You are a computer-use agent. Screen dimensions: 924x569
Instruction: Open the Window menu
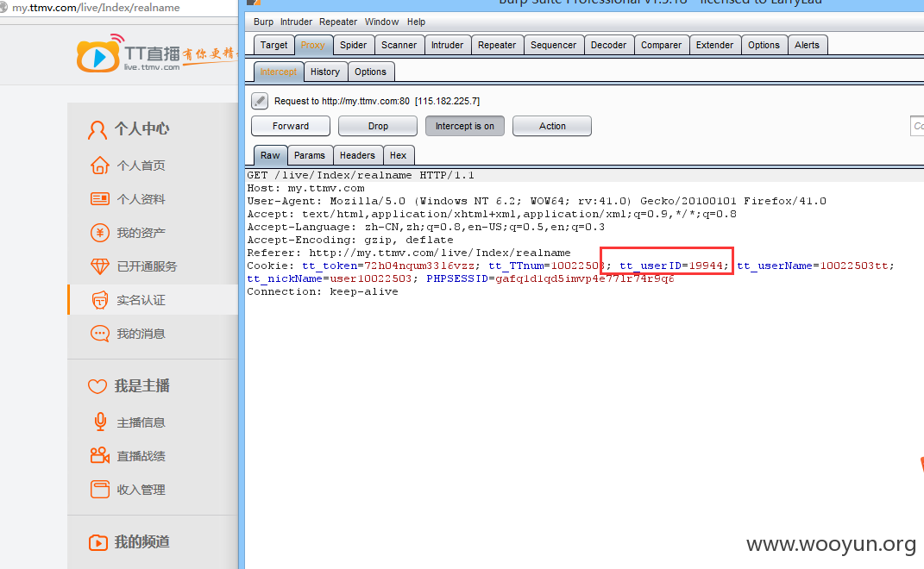[x=381, y=22]
